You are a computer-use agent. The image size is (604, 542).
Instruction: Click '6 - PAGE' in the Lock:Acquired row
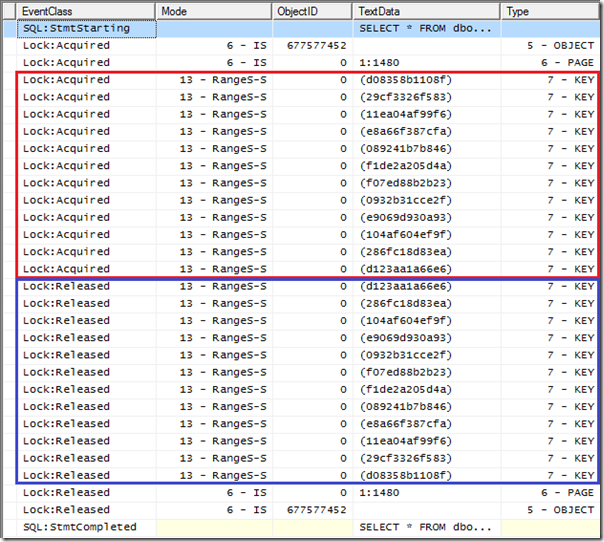567,62
